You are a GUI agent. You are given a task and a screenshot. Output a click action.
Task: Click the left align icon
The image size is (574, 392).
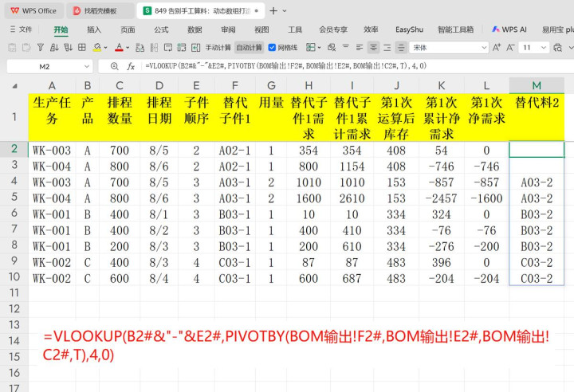[360, 48]
